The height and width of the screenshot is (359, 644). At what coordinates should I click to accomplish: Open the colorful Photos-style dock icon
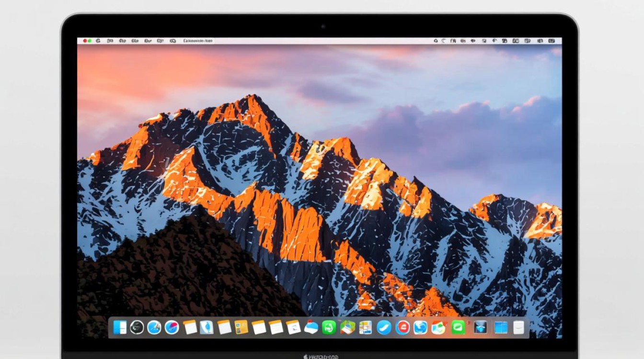tap(438, 327)
